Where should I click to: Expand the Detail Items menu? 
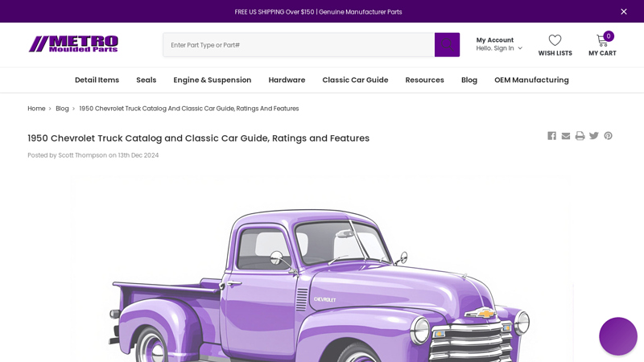(97, 80)
